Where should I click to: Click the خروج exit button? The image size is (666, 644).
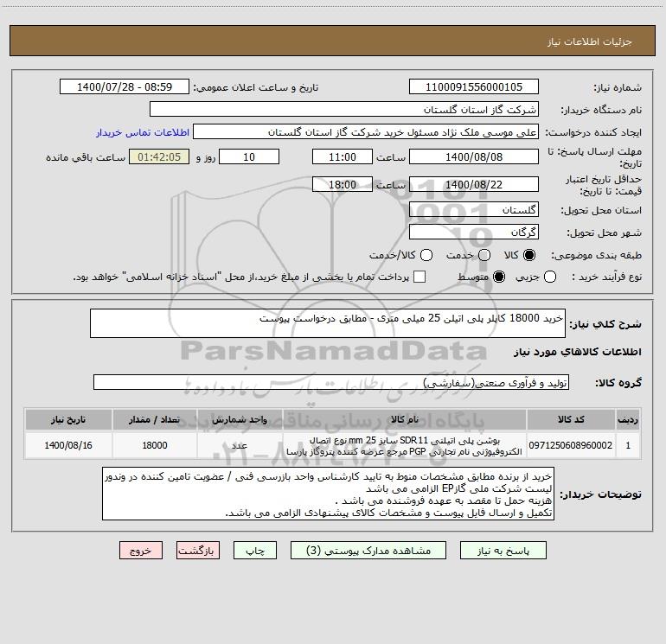click(x=141, y=551)
